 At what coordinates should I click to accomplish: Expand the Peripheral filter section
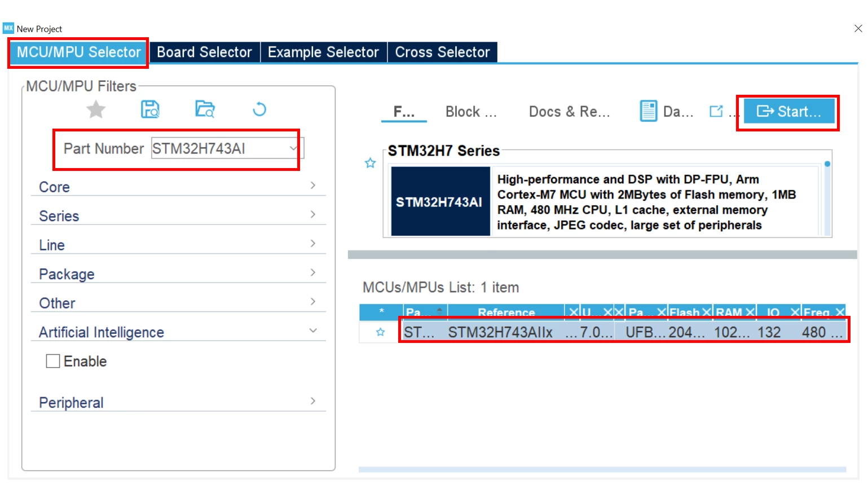pyautogui.click(x=178, y=402)
